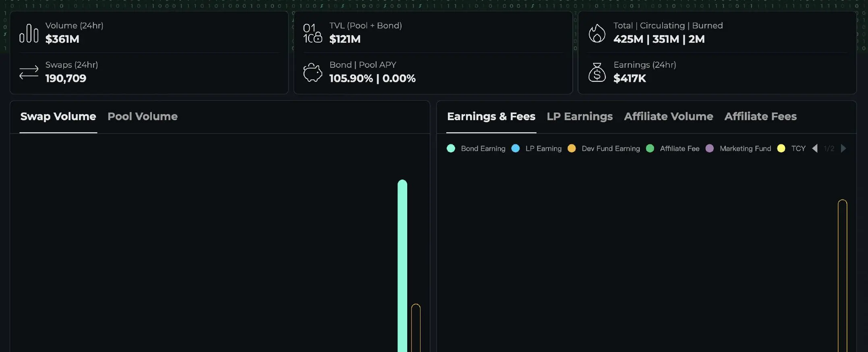Screen dimensions: 868x352
Task: Go to next legend page arrow
Action: (843, 148)
